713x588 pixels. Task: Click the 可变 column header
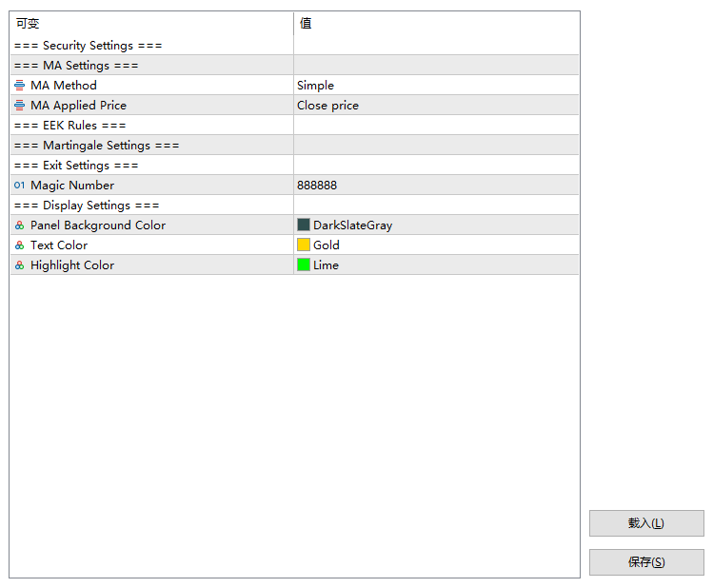(x=152, y=23)
